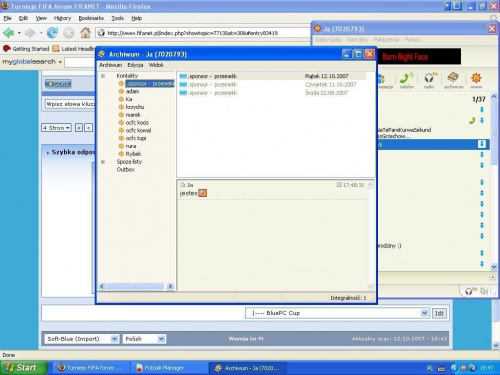Select contact 'marek' in the archive tree
The width and height of the screenshot is (500, 375).
133,115
